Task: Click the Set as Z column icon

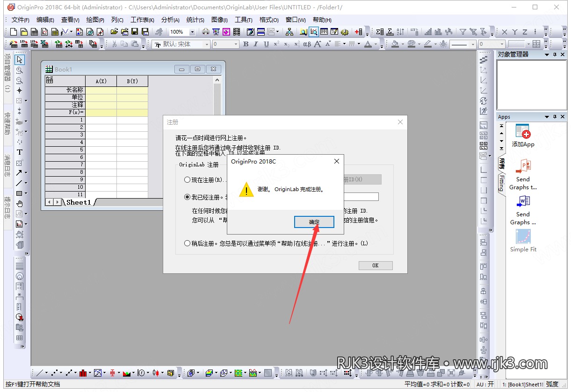Action: [x=525, y=32]
